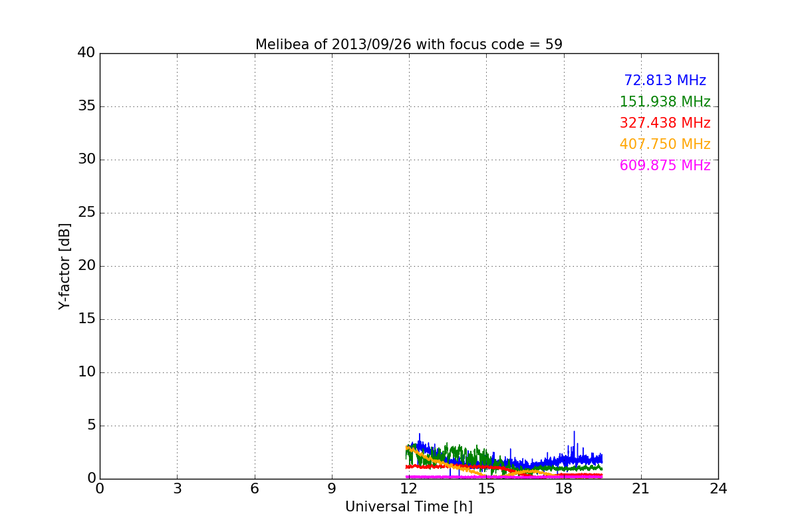This screenshot has width=798, height=532.
Task: Click the y-axis tick value 40
Action: (86, 53)
